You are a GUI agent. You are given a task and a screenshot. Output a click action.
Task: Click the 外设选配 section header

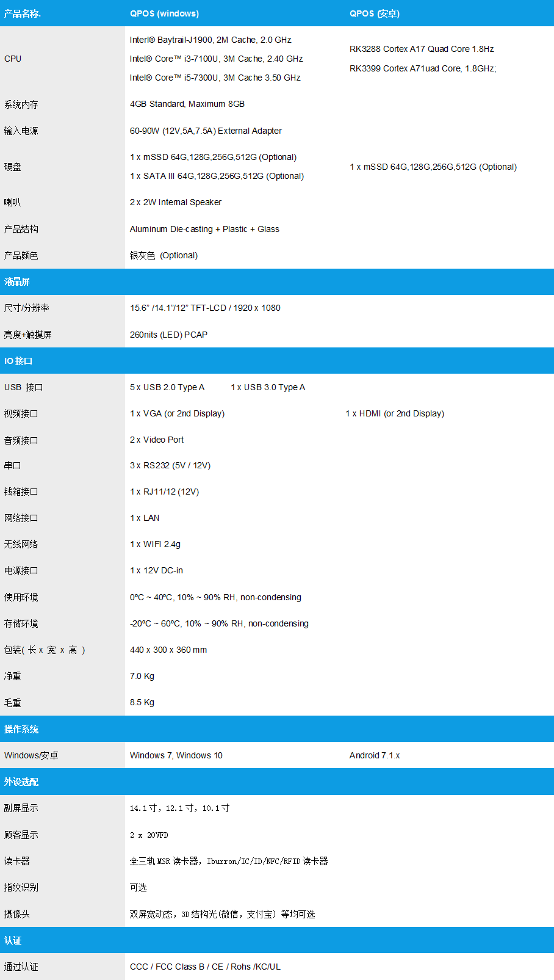click(x=21, y=782)
